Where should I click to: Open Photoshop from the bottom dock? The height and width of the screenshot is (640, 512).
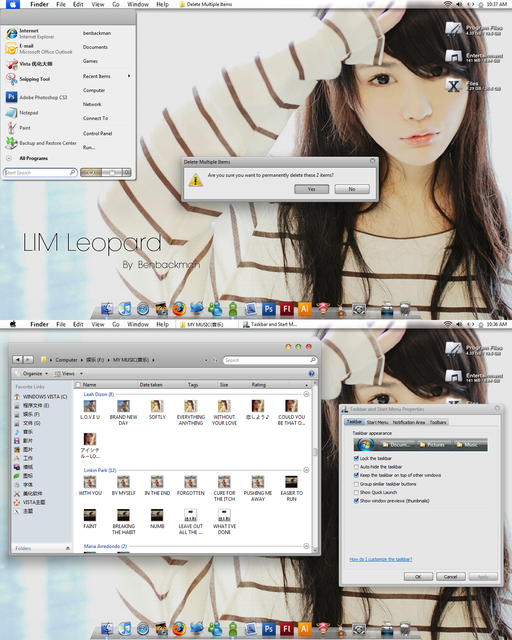[268, 629]
